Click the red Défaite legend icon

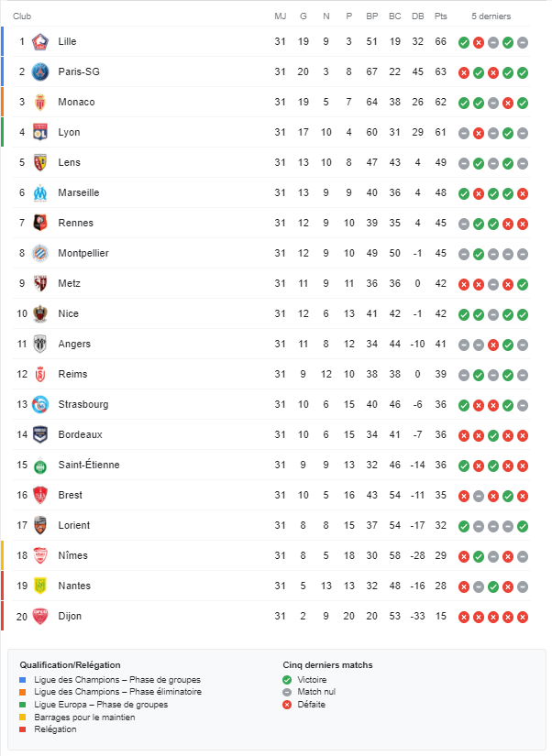click(288, 705)
